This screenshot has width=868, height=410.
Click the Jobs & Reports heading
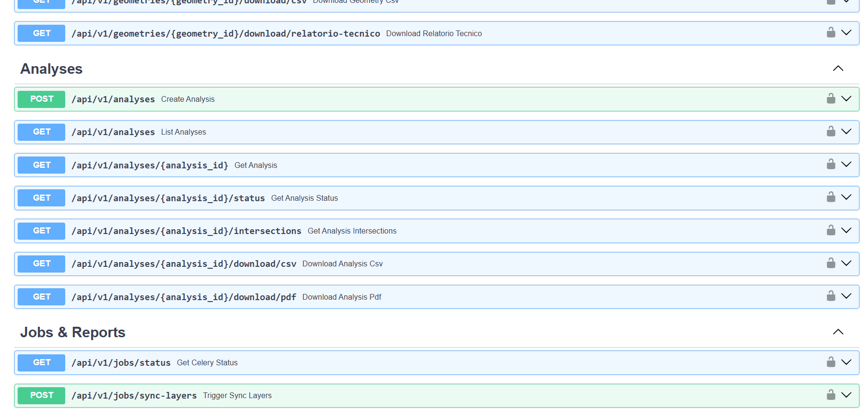(73, 332)
